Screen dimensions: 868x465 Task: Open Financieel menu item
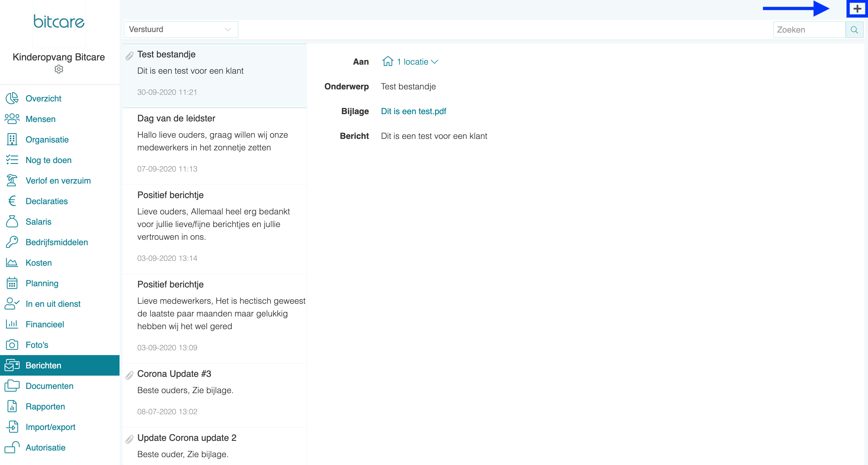click(60, 324)
